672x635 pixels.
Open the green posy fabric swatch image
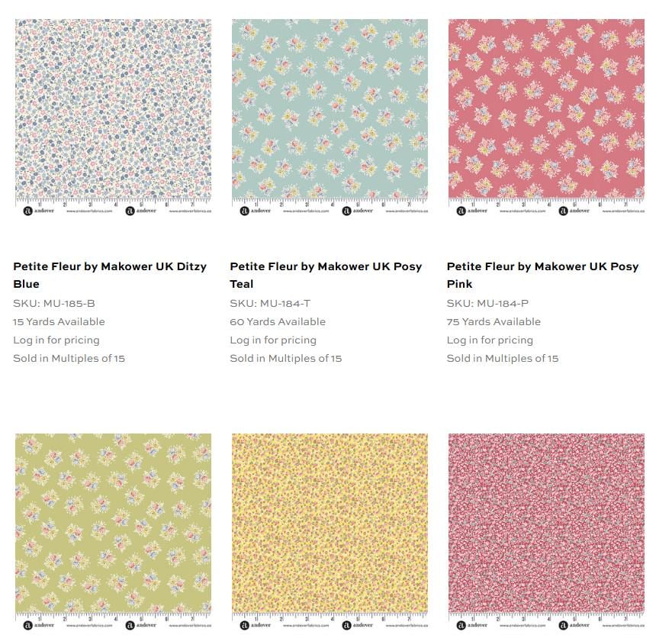pyautogui.click(x=113, y=531)
